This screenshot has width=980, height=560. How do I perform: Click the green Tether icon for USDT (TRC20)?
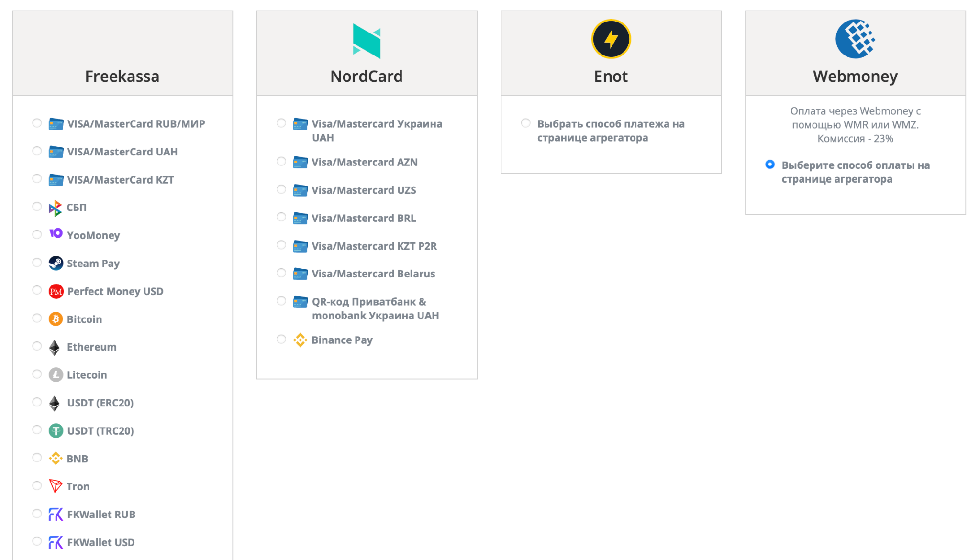[56, 431]
